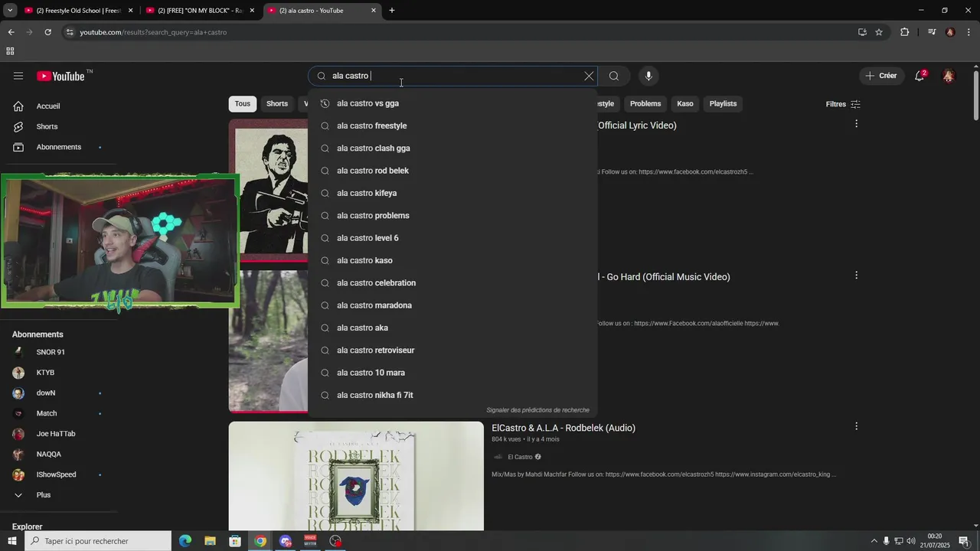Select the Tous filter chip
Viewport: 980px width, 551px height.
tap(243, 104)
